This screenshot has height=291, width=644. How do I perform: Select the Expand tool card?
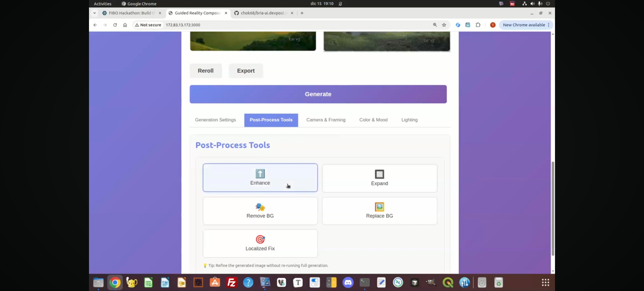[379, 178]
